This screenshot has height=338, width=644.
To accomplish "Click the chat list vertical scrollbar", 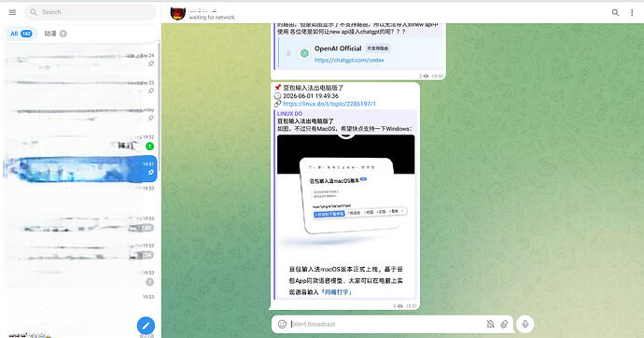I will point(159,106).
